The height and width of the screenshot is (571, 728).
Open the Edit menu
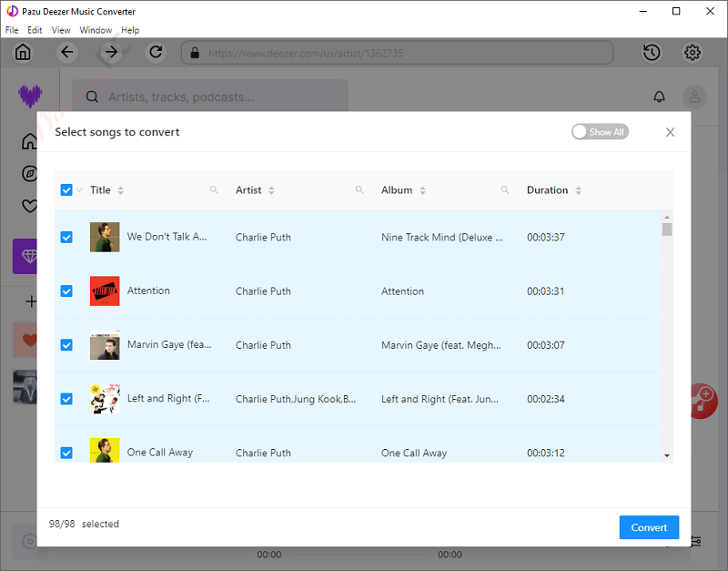pyautogui.click(x=35, y=30)
